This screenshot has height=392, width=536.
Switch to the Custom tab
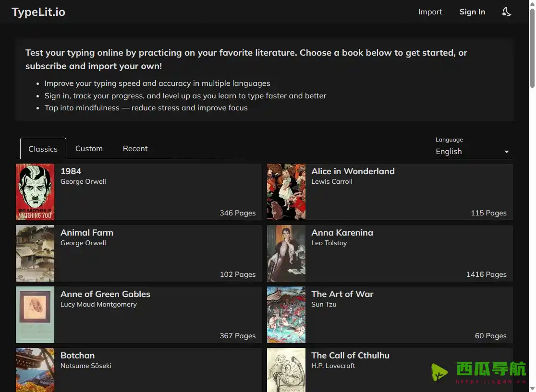coord(89,149)
